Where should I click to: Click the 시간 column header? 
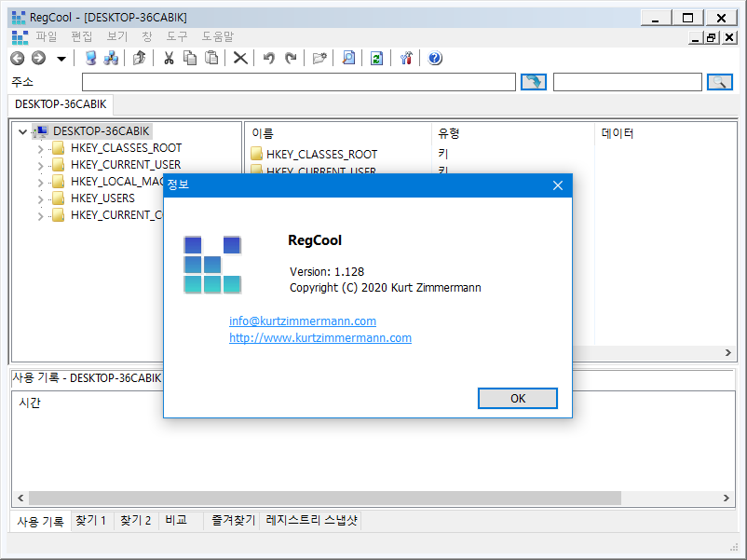[x=30, y=403]
